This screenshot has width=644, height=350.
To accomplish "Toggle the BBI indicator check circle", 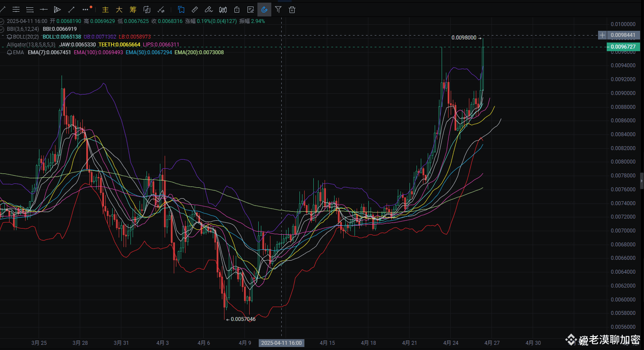I will [2, 29].
